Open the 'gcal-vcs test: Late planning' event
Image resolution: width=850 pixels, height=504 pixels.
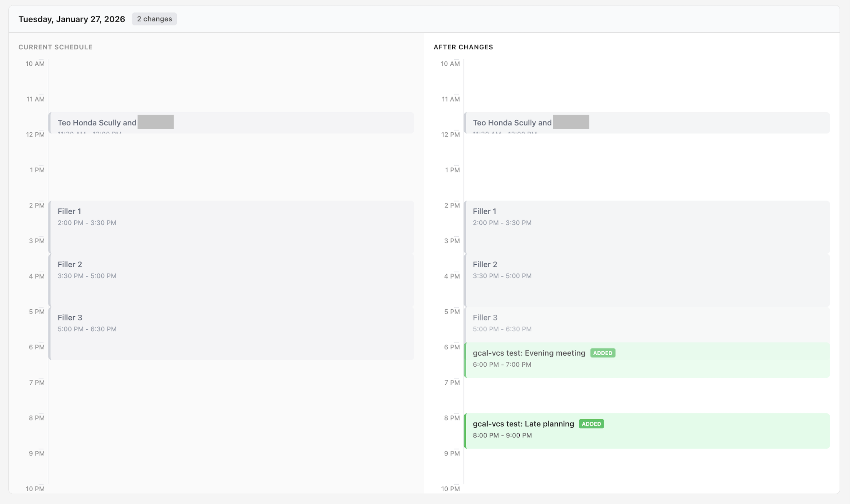tap(647, 431)
